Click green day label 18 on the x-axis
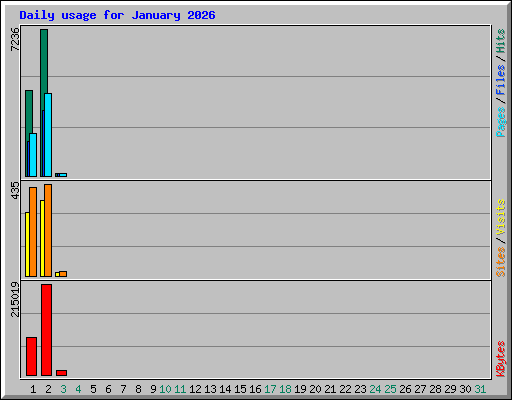 [285, 389]
